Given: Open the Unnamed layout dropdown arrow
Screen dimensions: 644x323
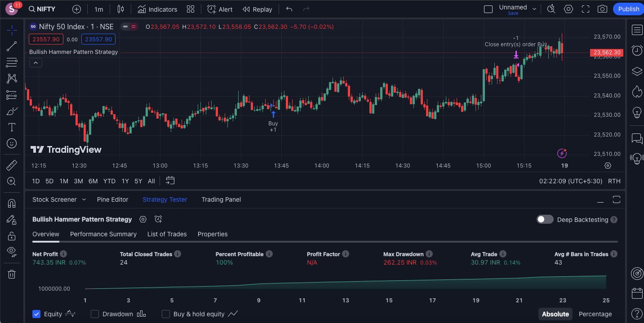Looking at the screenshot, I should coord(534,9).
